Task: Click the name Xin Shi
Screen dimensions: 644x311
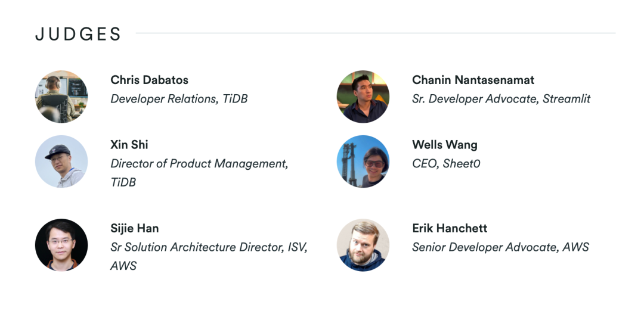Action: (129, 145)
